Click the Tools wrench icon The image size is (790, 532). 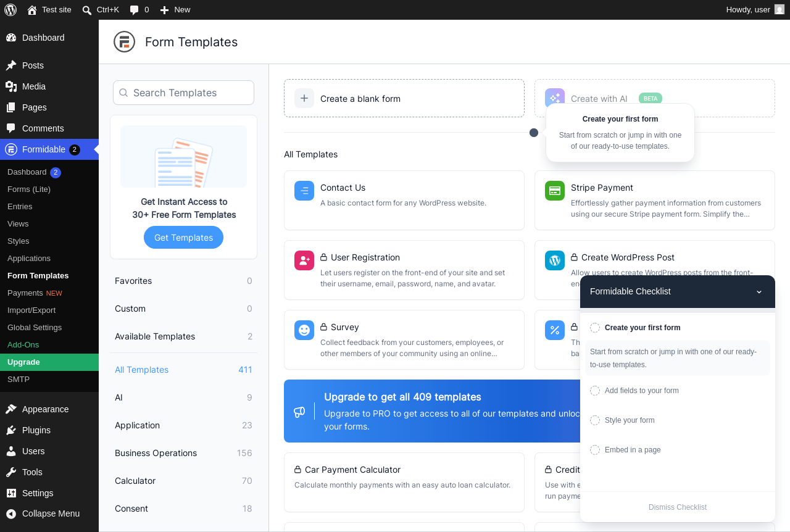coord(11,472)
